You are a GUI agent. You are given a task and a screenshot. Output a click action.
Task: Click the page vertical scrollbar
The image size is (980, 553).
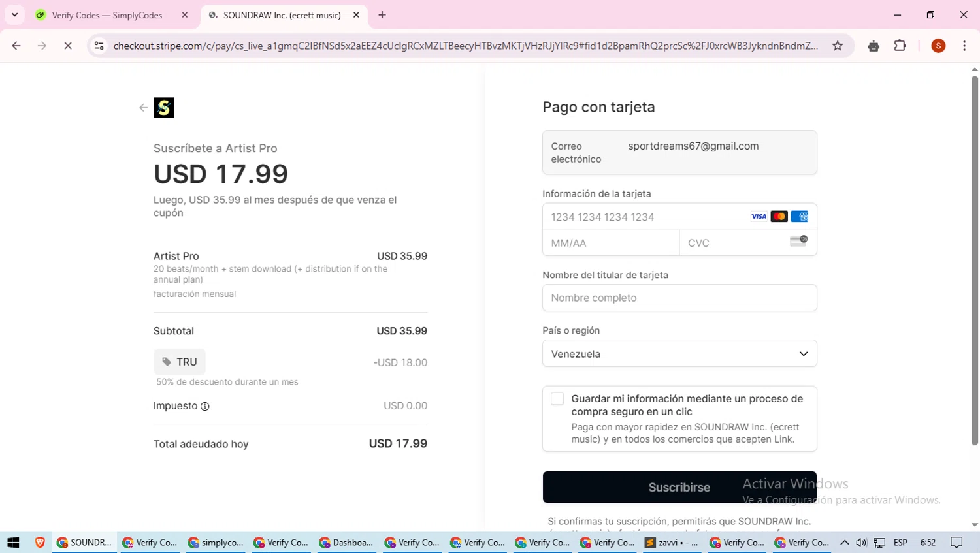click(x=974, y=261)
